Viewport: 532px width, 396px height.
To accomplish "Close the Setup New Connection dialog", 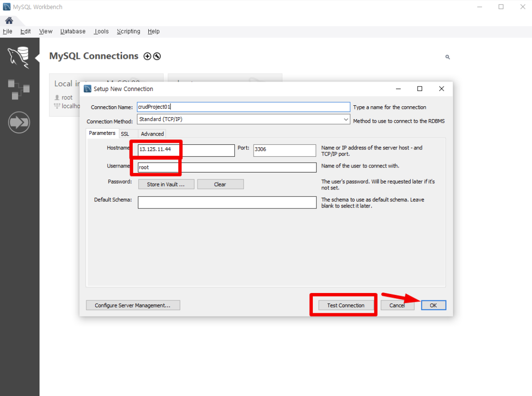I will [441, 89].
